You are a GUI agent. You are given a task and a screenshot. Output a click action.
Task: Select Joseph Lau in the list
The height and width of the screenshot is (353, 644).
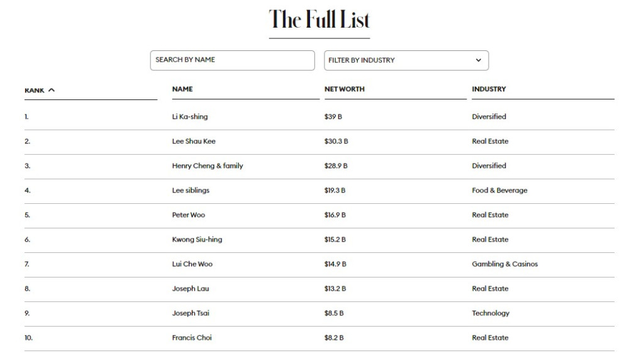click(191, 289)
